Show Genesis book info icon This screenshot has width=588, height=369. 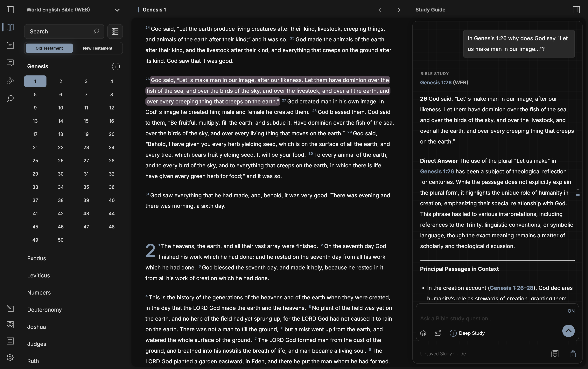pos(116,66)
